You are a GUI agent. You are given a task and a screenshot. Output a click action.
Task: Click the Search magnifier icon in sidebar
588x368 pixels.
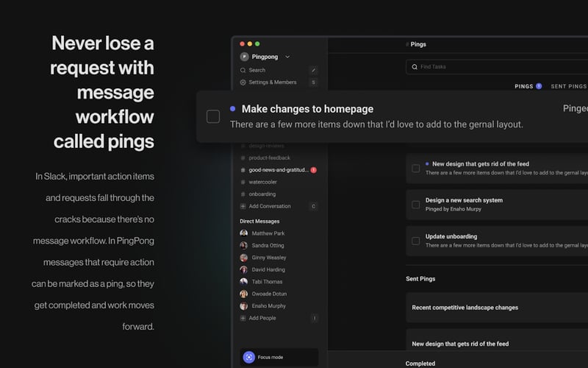coord(243,70)
